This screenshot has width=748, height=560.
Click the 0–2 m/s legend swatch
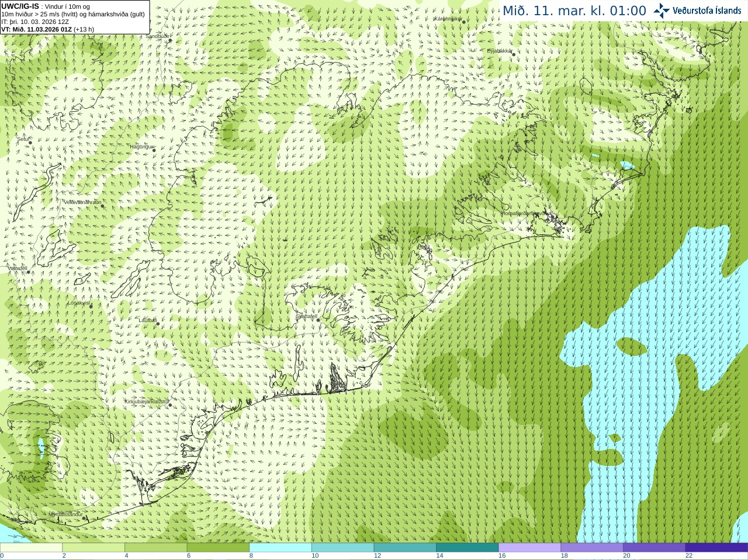[31, 548]
